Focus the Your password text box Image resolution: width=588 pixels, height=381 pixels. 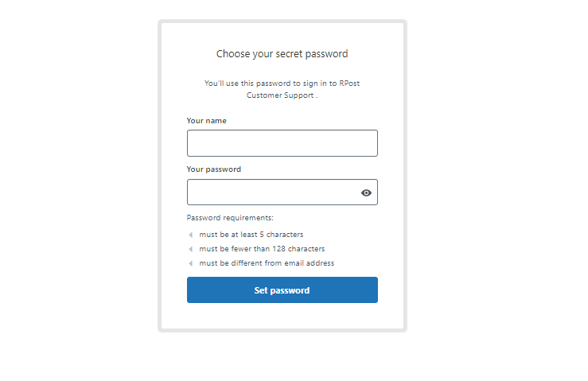tap(282, 192)
